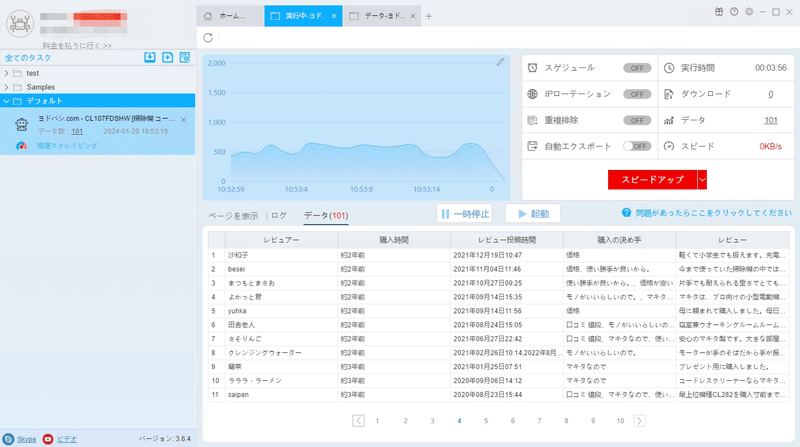Open the settings gear icon

point(749,12)
